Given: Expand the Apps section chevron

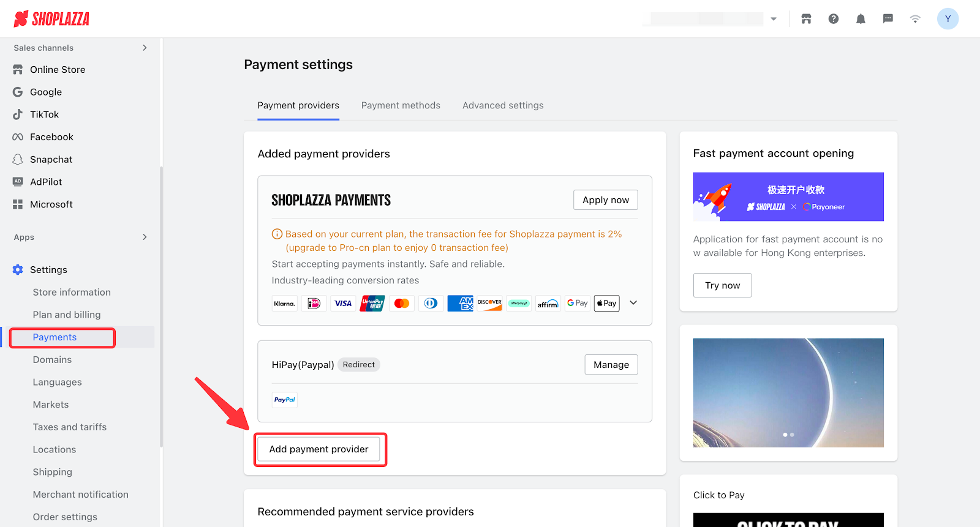Looking at the screenshot, I should (x=145, y=237).
